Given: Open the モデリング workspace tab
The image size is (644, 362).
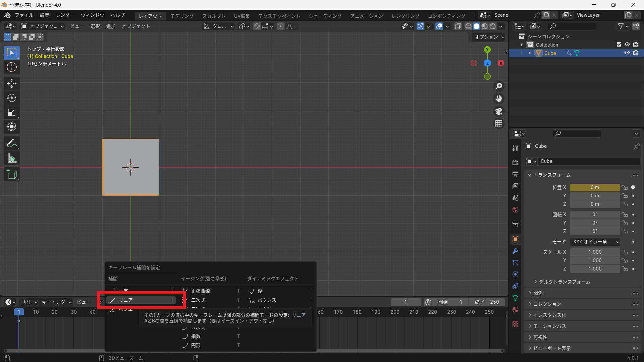Looking at the screenshot, I should pos(182,16).
